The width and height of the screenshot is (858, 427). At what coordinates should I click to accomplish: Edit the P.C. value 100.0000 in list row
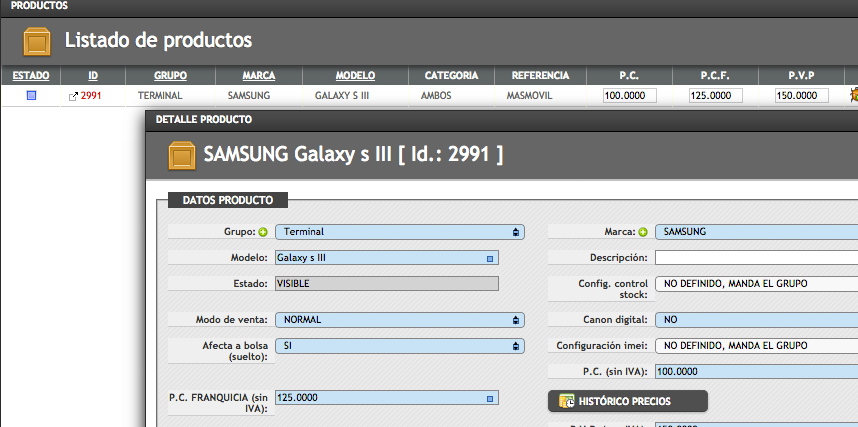pos(629,96)
